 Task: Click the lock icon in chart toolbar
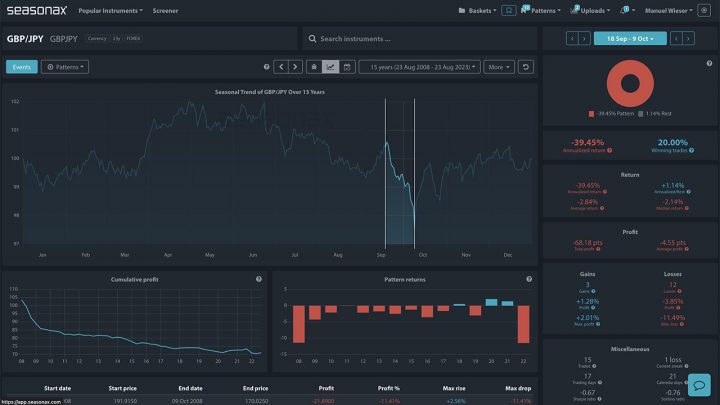pos(313,67)
